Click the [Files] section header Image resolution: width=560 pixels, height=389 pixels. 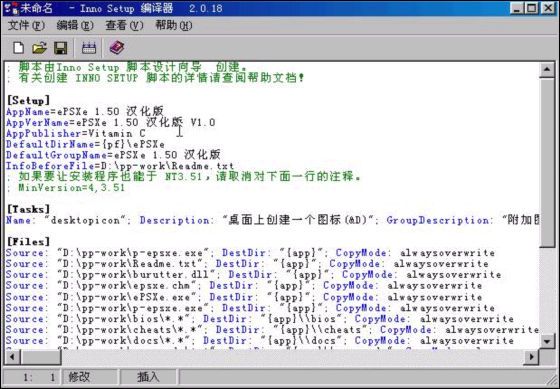[x=28, y=241]
